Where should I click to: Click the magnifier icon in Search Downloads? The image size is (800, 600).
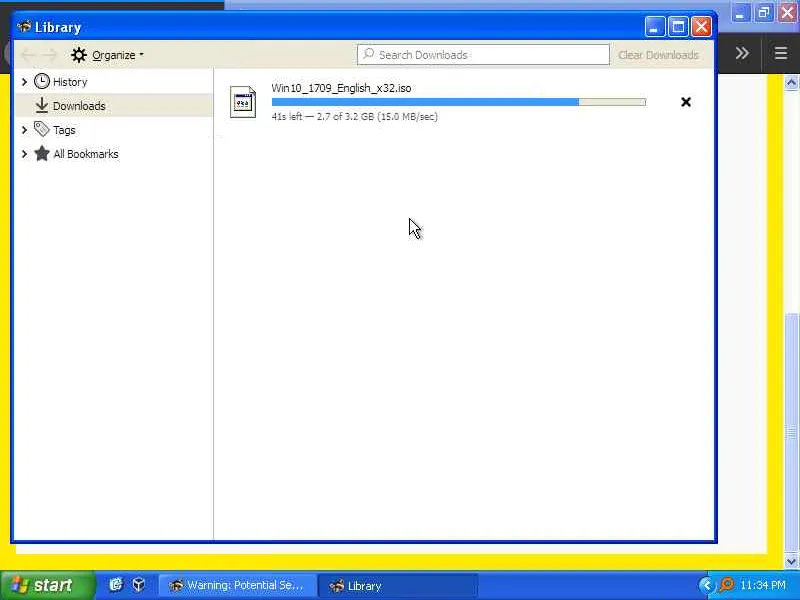point(369,54)
